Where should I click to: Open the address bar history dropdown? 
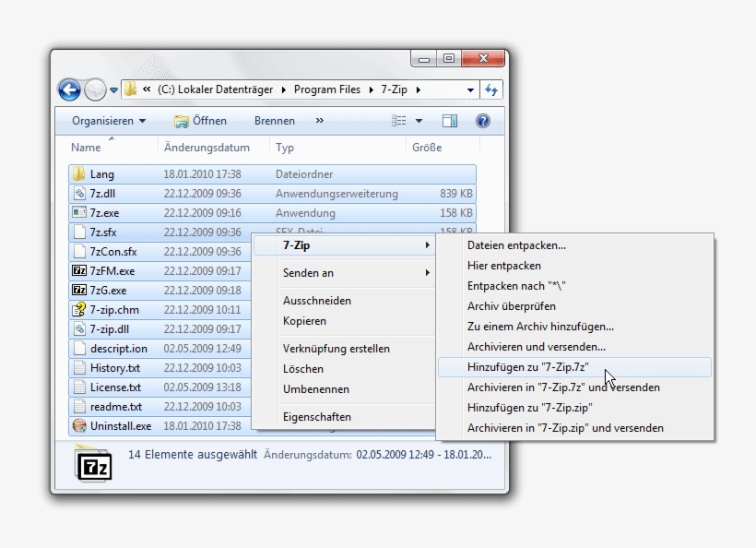[470, 90]
